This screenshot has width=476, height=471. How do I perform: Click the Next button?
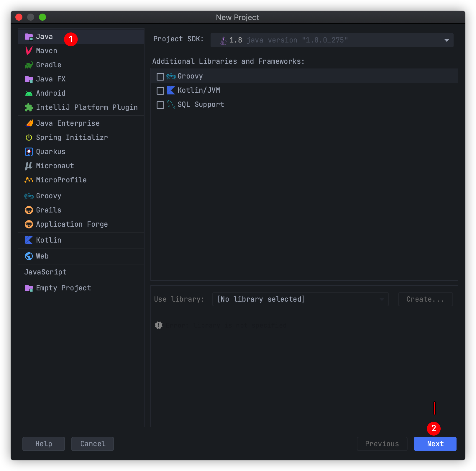coord(435,444)
